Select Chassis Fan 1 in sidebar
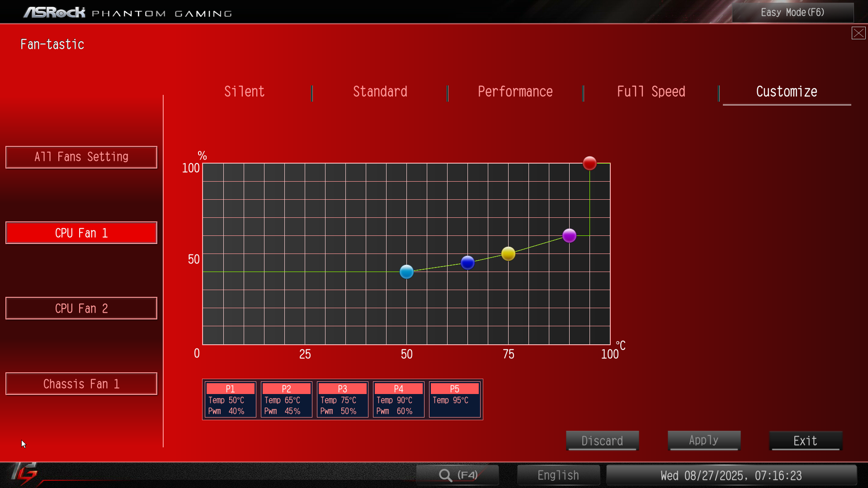Screen dimensions: 868x488 pyautogui.click(x=81, y=384)
